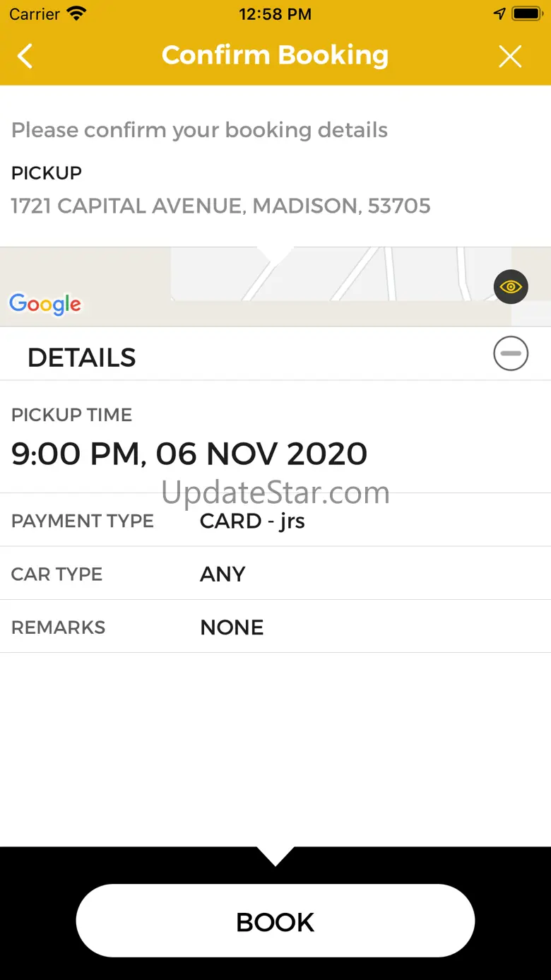Viewport: 551px width, 980px height.
Task: Tap the DETAILS heading label
Action: click(82, 358)
